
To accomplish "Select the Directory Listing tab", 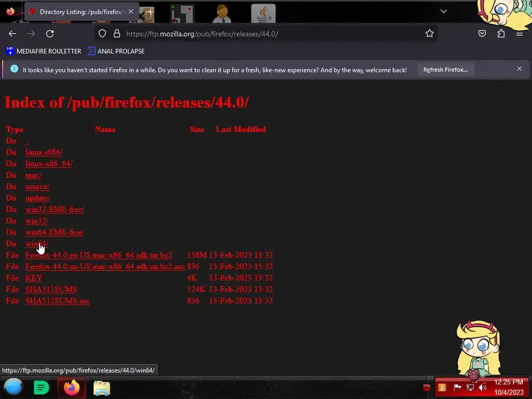I will [x=82, y=12].
